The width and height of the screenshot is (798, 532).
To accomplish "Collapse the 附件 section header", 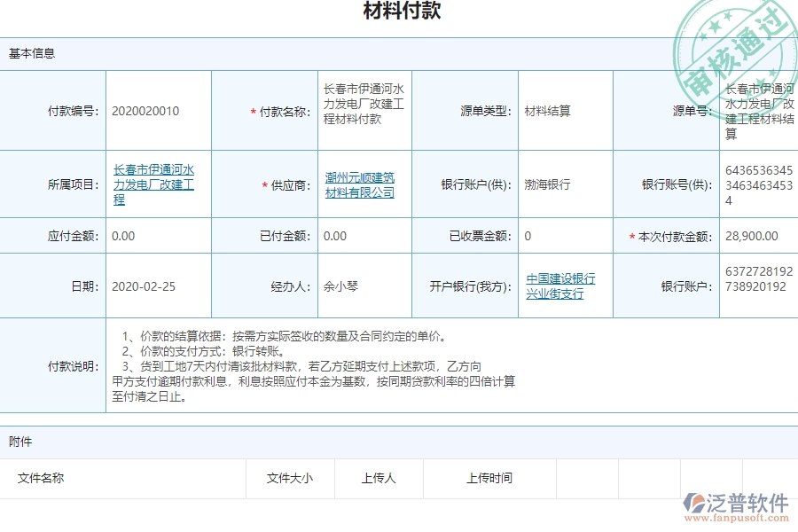I will pyautogui.click(x=19, y=442).
